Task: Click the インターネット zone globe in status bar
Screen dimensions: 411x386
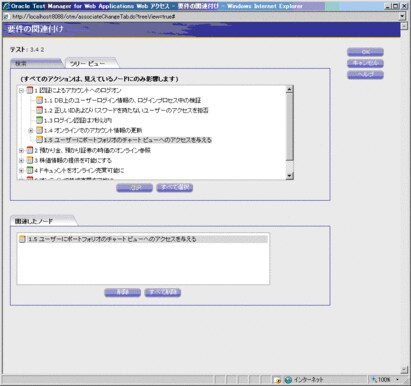Action: [288, 380]
